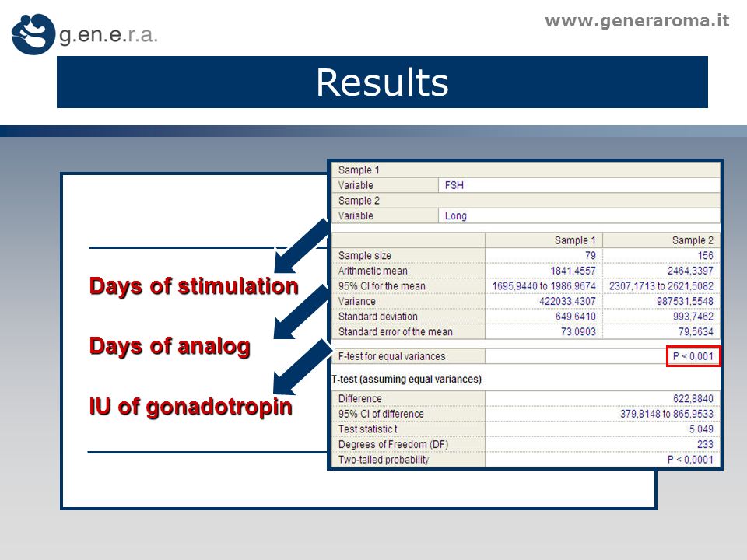The height and width of the screenshot is (560, 747).
Task: Open the www.generaroma.it link
Action: (637, 21)
